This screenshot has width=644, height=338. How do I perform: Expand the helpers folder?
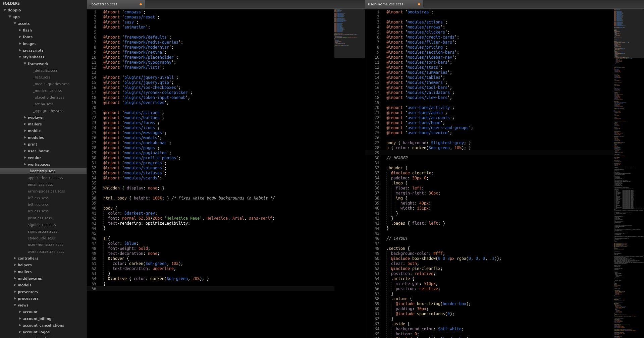pyautogui.click(x=15, y=265)
